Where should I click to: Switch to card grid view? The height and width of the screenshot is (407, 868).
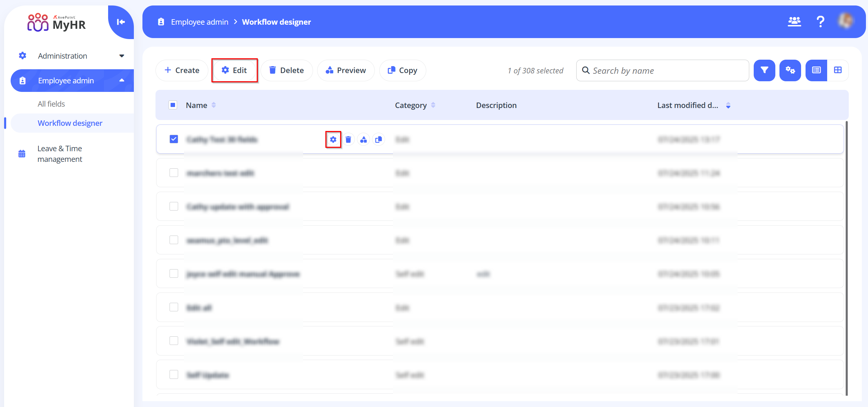pyautogui.click(x=837, y=70)
